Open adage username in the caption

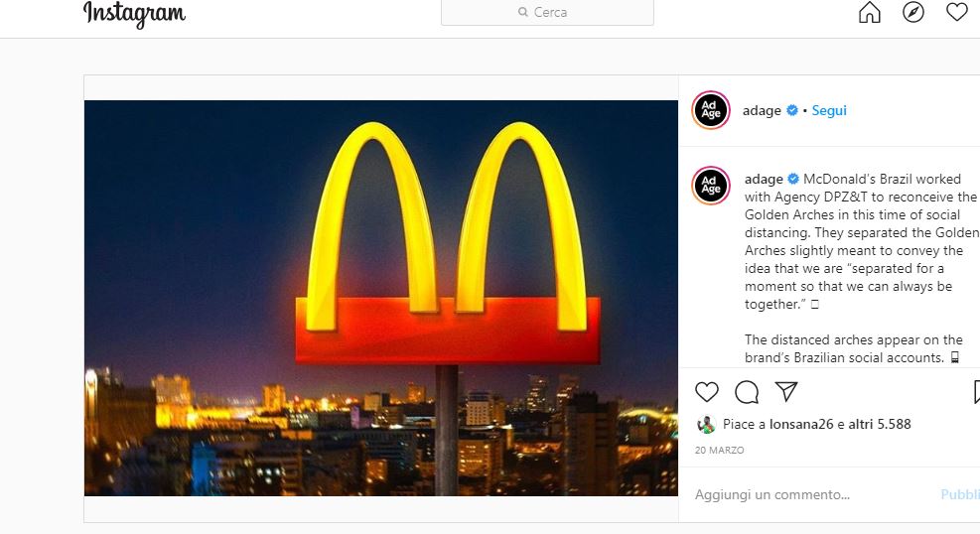tap(764, 180)
